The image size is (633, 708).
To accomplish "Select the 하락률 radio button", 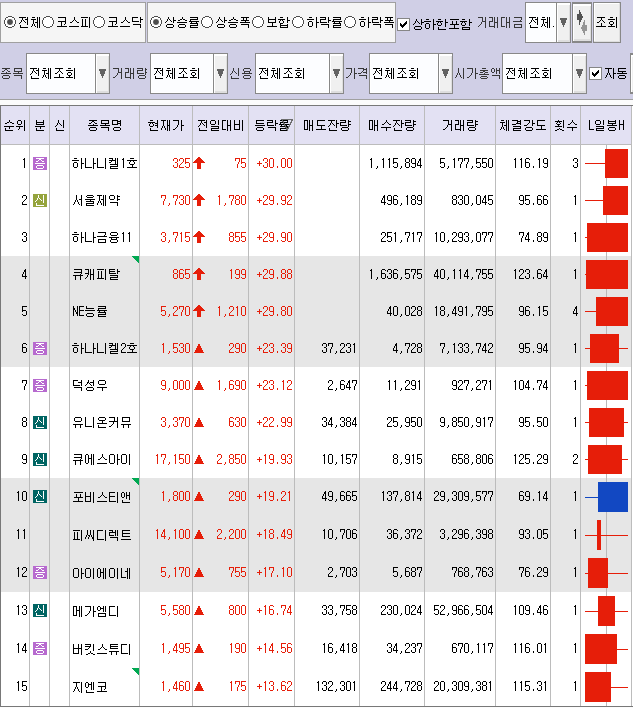I will point(298,22).
